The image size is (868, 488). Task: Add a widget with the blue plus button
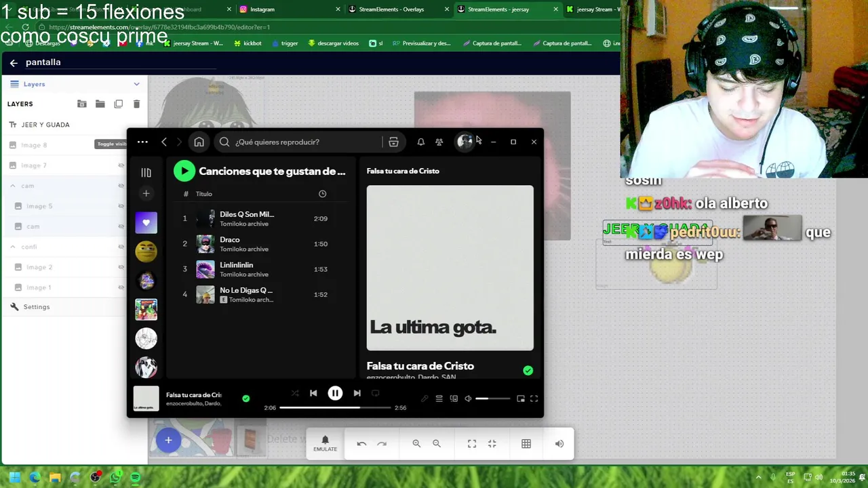coord(168,441)
